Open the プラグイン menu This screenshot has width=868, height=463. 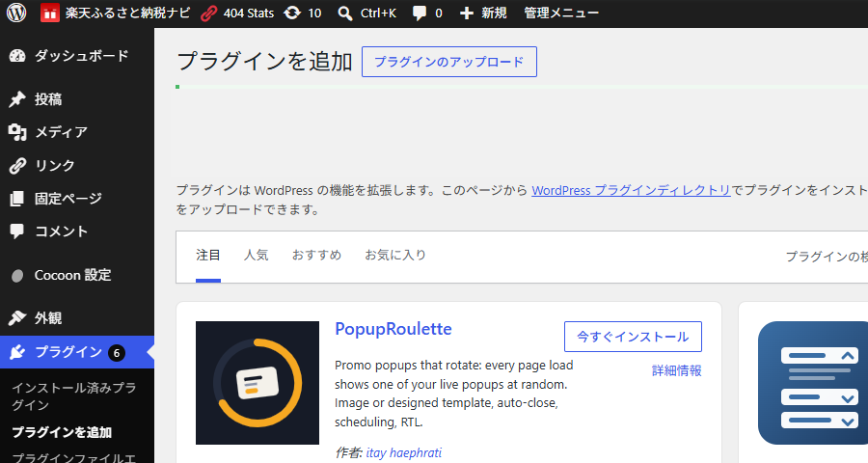pos(68,352)
